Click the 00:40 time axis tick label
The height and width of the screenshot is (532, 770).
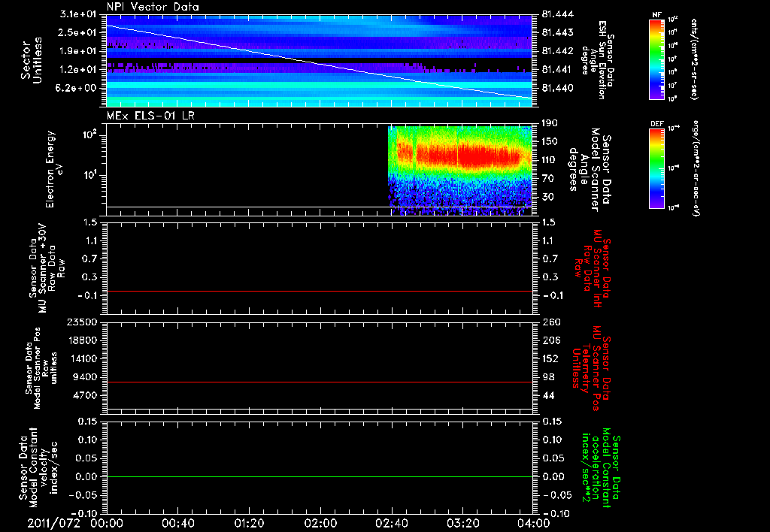pos(177,522)
